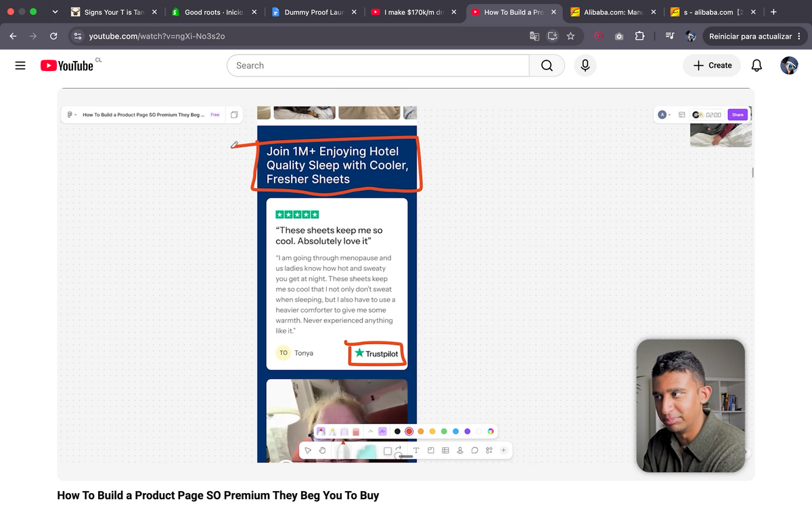812x508 pixels.
Task: Pick the purple pen color
Action: tap(467, 431)
